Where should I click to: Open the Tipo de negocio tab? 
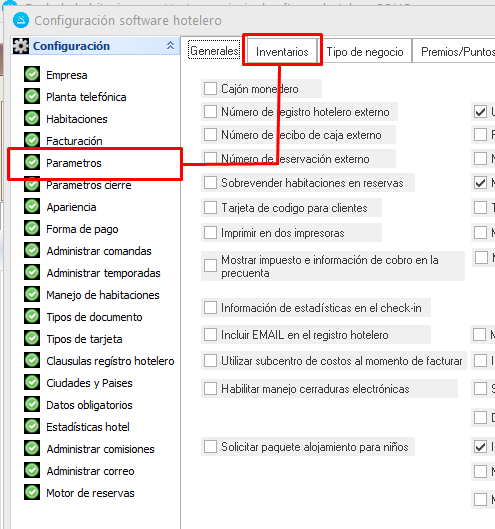point(365,52)
